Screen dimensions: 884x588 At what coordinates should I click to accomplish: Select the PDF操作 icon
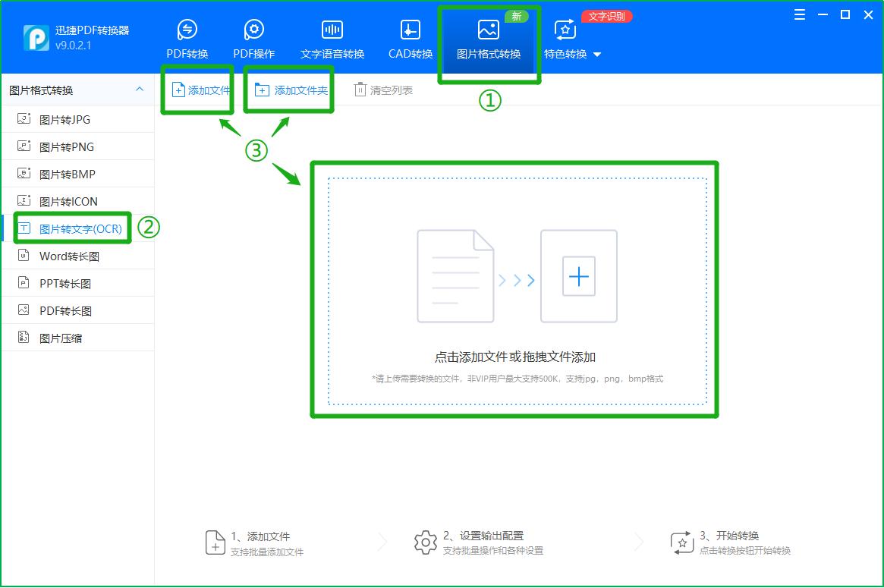click(x=253, y=29)
